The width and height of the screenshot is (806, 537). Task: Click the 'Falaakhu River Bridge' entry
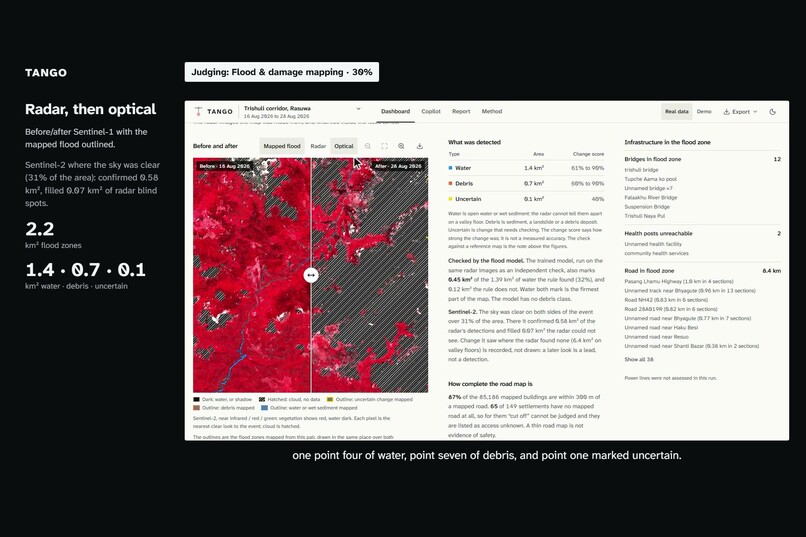tap(651, 198)
